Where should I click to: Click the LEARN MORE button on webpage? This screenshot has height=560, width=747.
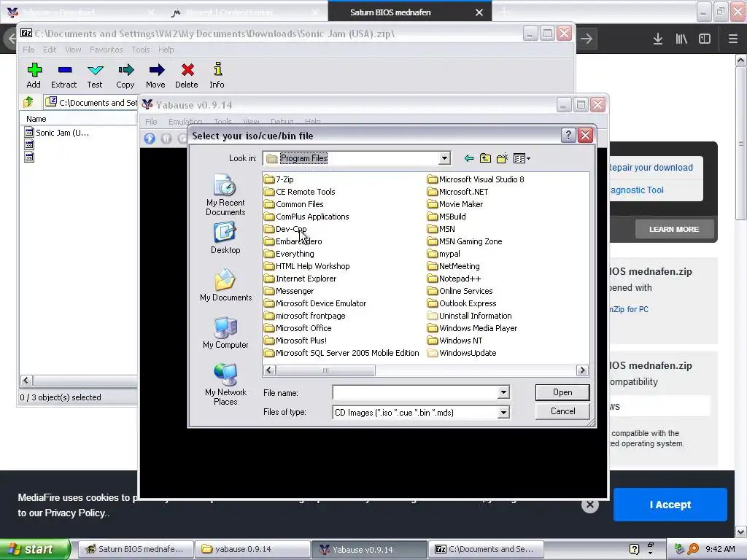(x=674, y=230)
